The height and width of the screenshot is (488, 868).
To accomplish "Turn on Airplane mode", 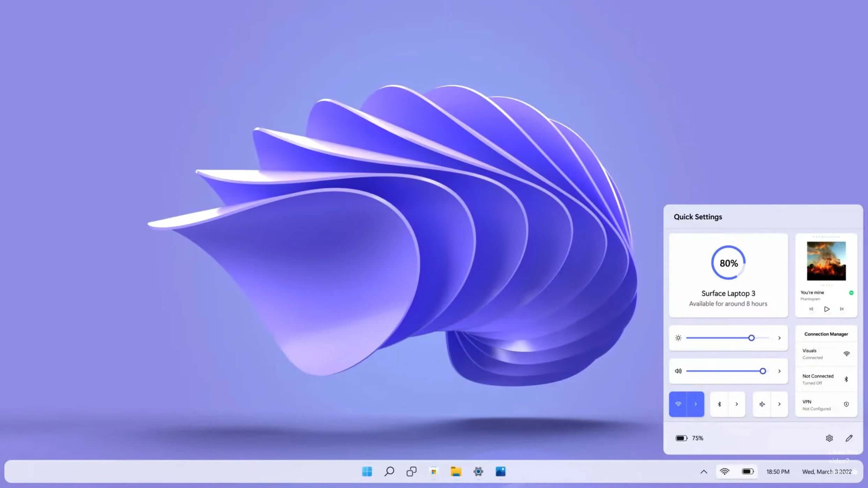I will coord(762,404).
